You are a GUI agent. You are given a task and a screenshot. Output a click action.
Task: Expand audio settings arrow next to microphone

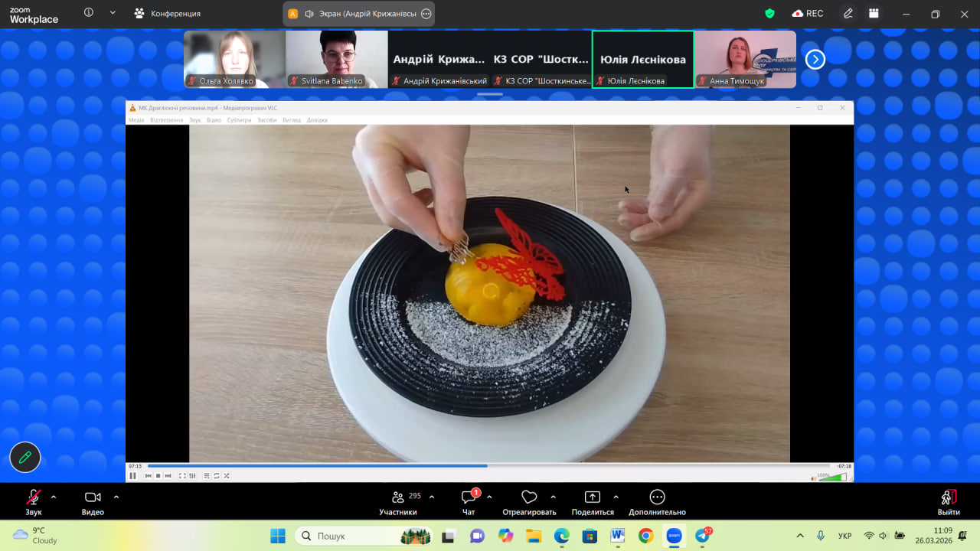[54, 497]
